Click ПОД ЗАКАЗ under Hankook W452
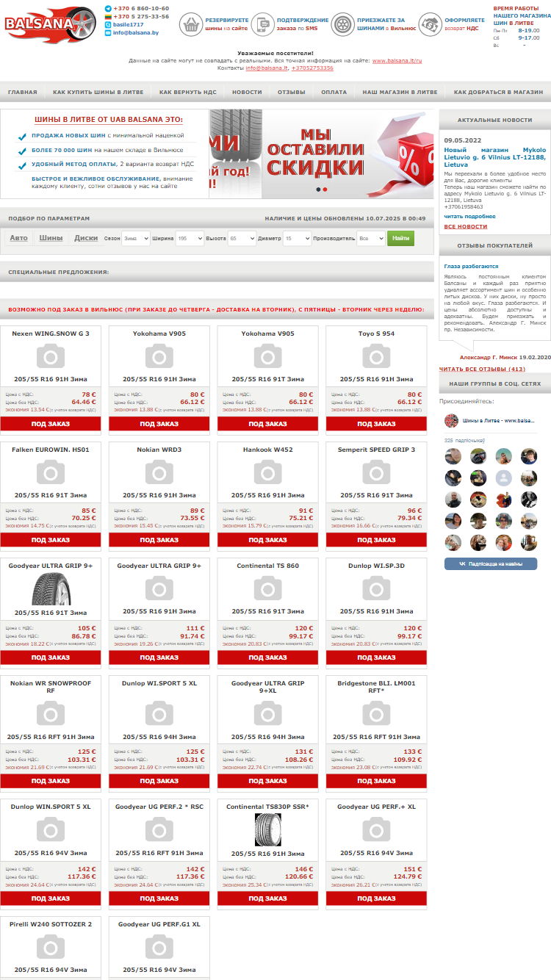Screen dimensions: 551x980 pos(268,540)
